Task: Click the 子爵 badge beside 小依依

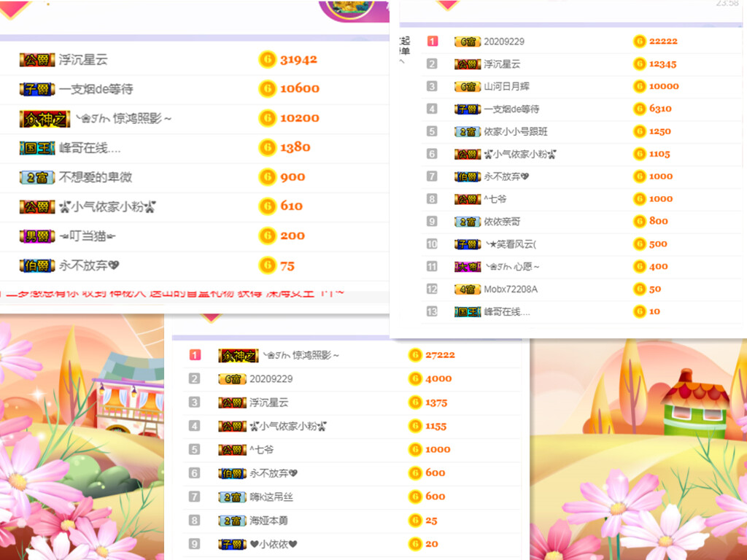Action: click(x=232, y=544)
